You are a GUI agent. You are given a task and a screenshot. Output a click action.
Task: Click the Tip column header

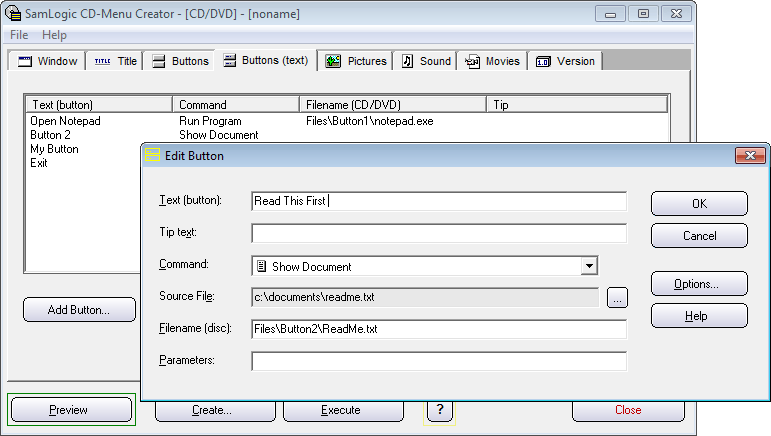pyautogui.click(x=577, y=105)
